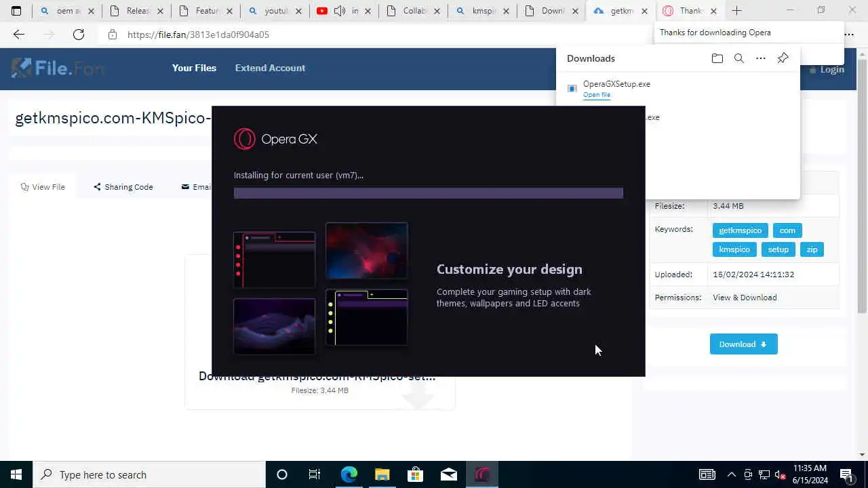Click the purple wave wallpaper thumbnail
Screen dimensions: 868x488
[275, 326]
